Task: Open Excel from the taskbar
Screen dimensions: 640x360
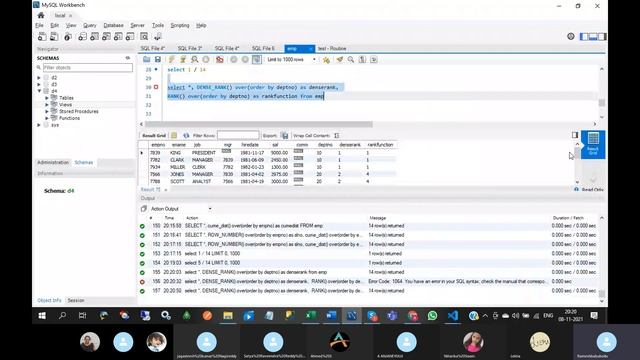Action: [311, 316]
